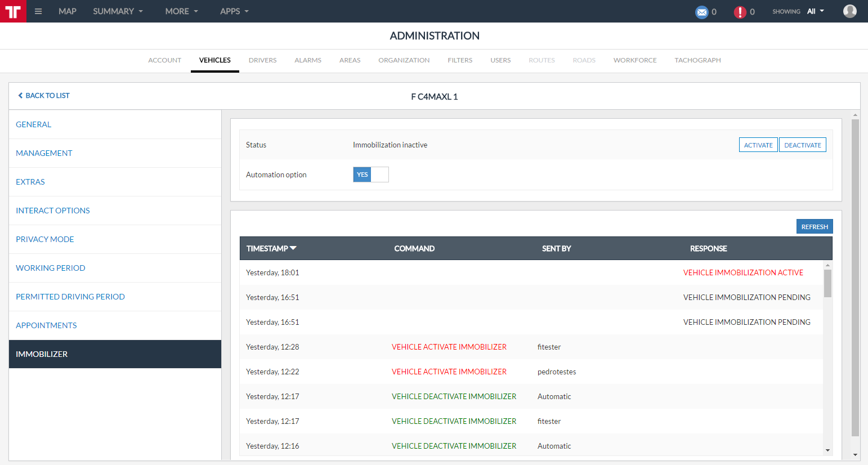Expand the Summary dropdown menu

click(118, 11)
